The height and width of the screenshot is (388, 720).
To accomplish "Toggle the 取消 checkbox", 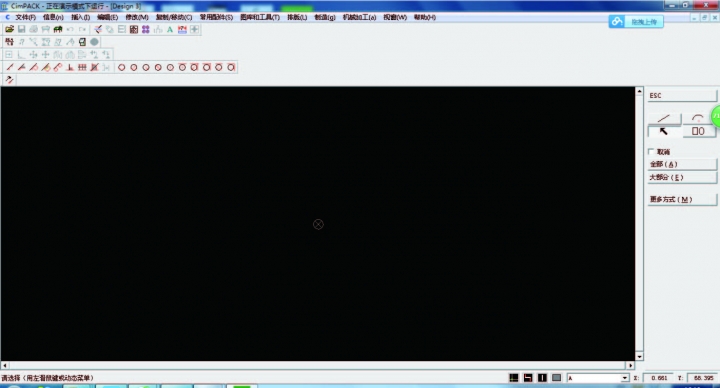I will pos(651,152).
